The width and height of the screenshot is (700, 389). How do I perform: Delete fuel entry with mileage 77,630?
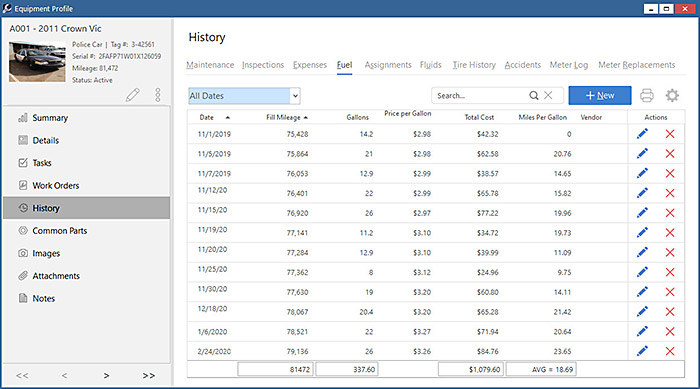[670, 292]
